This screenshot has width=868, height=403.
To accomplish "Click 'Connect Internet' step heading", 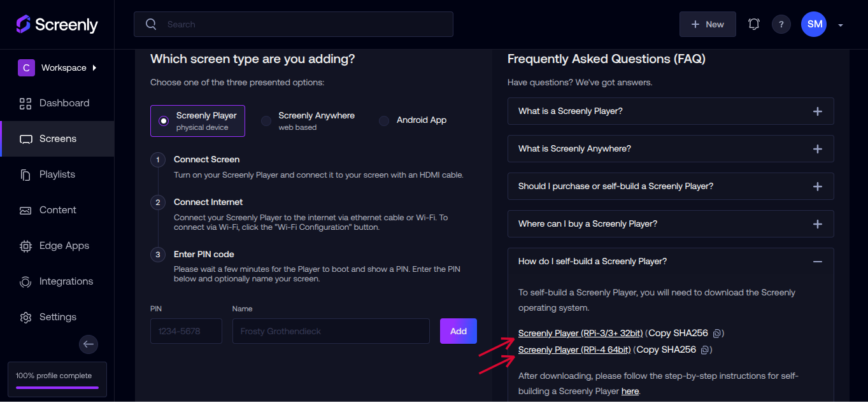I will coord(208,202).
